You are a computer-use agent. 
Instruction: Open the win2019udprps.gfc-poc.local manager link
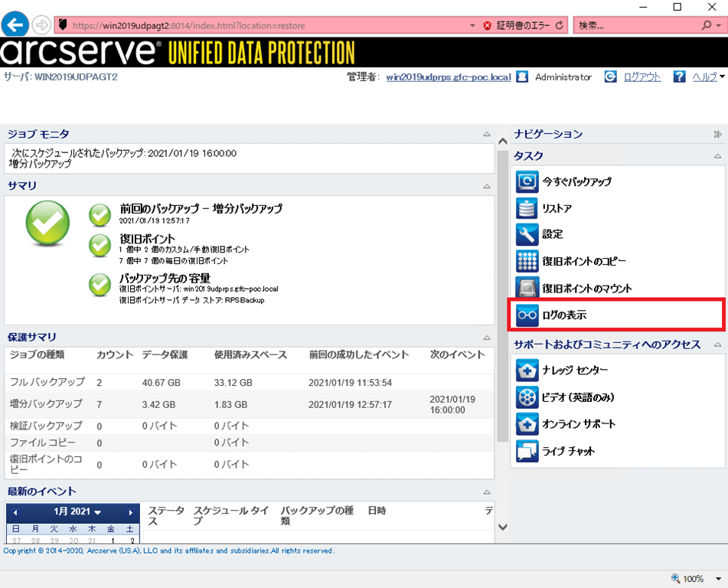coord(449,77)
